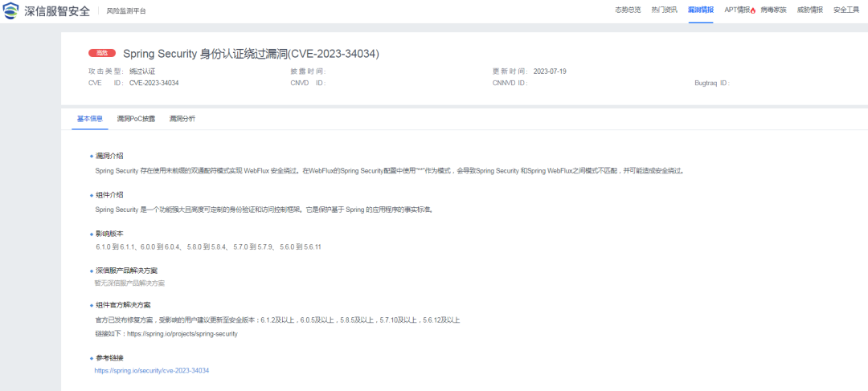Click the 深信服智安全 brand name text
The width and height of the screenshot is (868, 391).
(57, 11)
